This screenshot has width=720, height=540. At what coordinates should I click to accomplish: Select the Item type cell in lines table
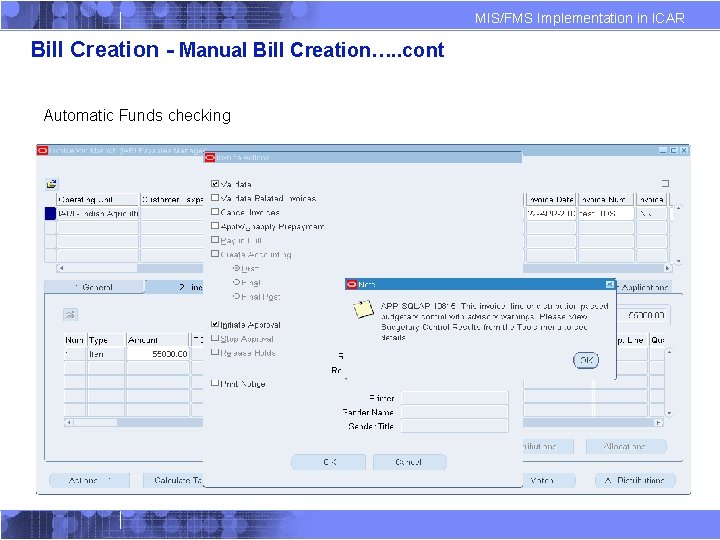click(x=106, y=354)
